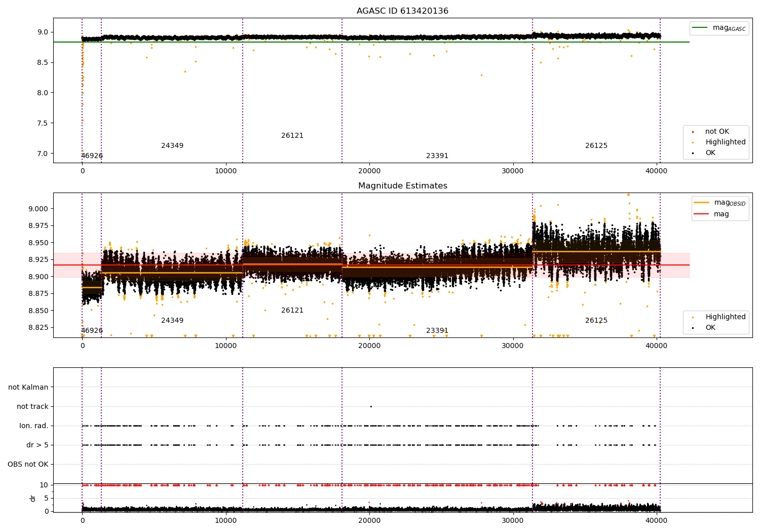The image size is (760, 532).
Task: Click OBSID label 24349 in Magnitude Estimates plot
Action: [172, 321]
